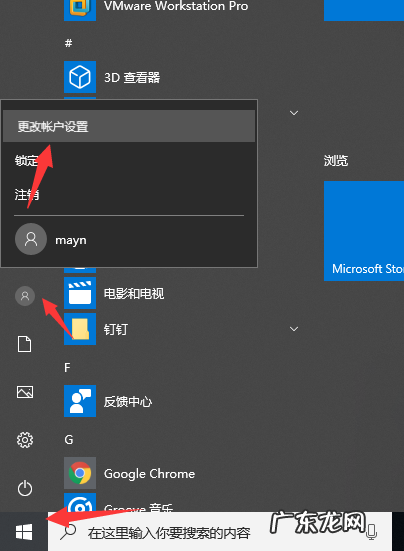Image resolution: width=404 pixels, height=551 pixels.
Task: Click the Windows Start button
Action: coord(24,532)
